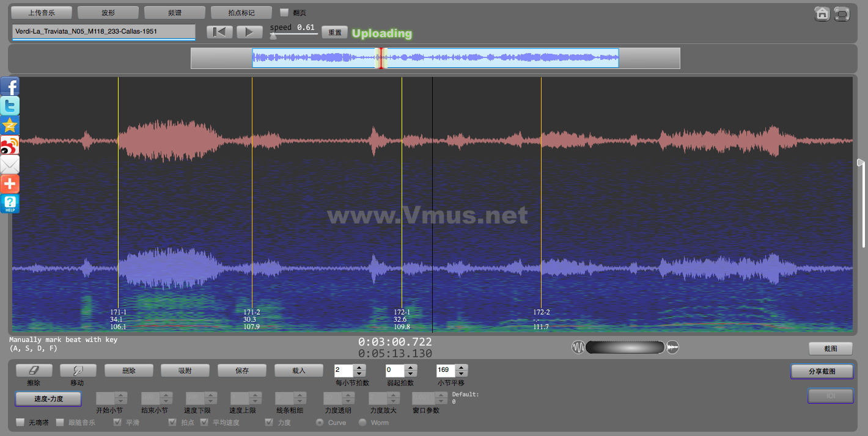Go to the home icon at top right

(822, 13)
